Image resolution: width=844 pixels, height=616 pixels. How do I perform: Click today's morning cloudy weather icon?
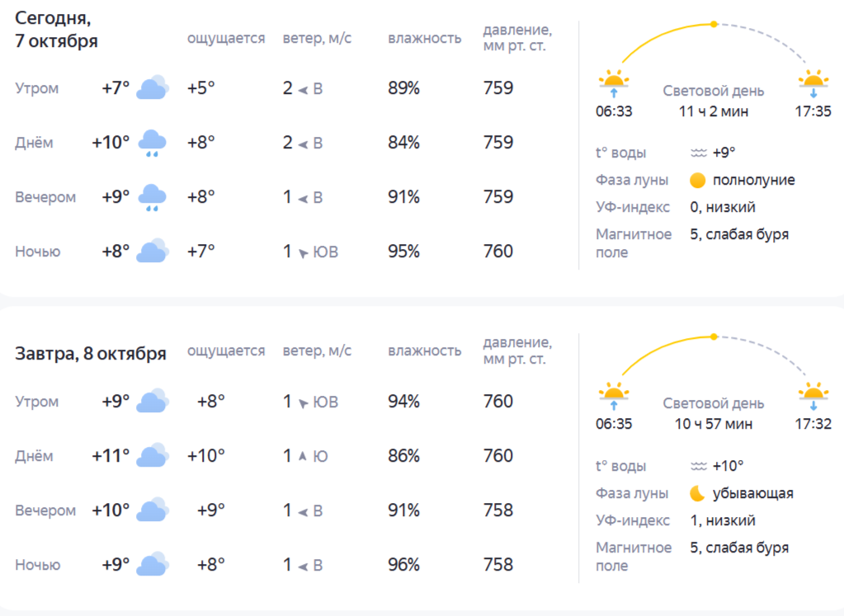tap(153, 88)
